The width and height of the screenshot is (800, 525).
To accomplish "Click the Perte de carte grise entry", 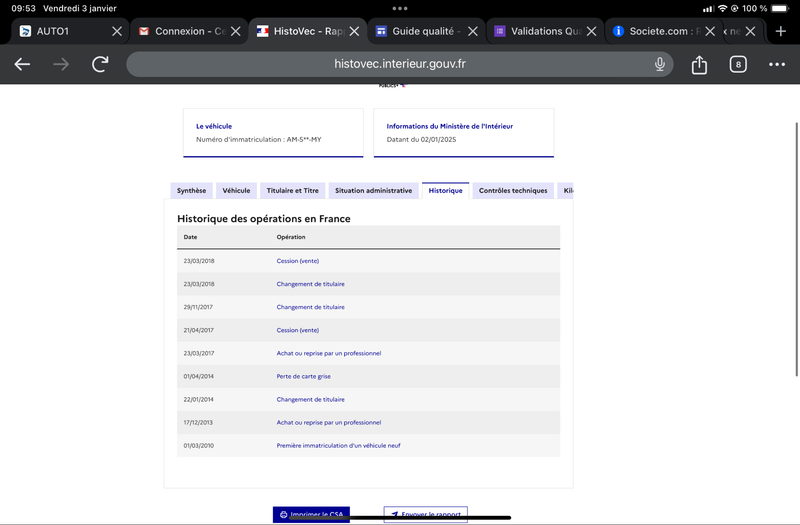I will (304, 376).
